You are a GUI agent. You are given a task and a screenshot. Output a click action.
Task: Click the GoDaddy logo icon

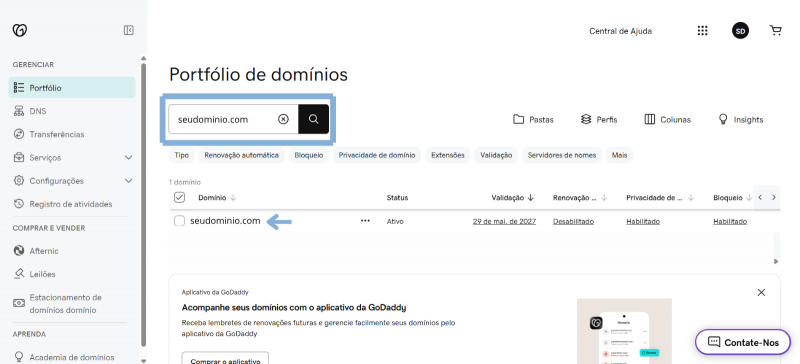20,31
